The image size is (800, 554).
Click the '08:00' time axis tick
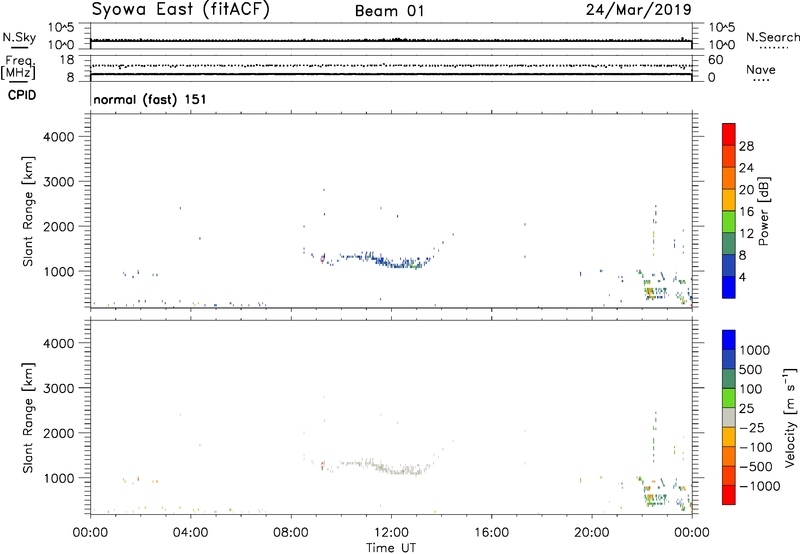(291, 533)
